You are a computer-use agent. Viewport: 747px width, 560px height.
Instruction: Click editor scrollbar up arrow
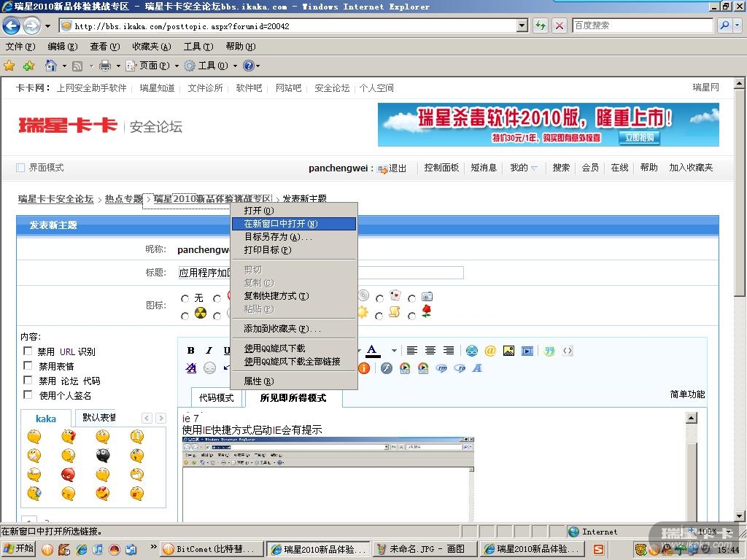pyautogui.click(x=692, y=418)
